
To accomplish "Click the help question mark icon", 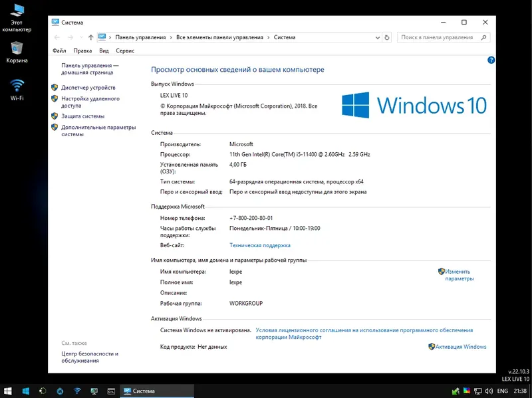I will (491, 60).
